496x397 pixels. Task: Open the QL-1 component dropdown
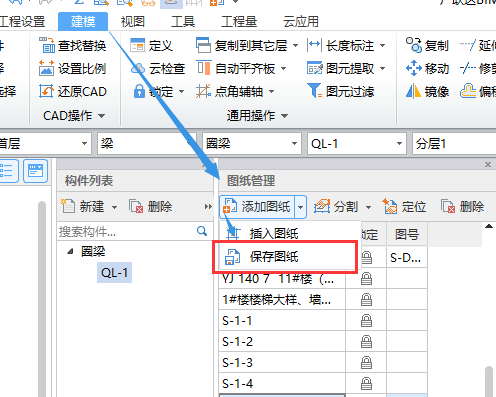pyautogui.click(x=399, y=144)
